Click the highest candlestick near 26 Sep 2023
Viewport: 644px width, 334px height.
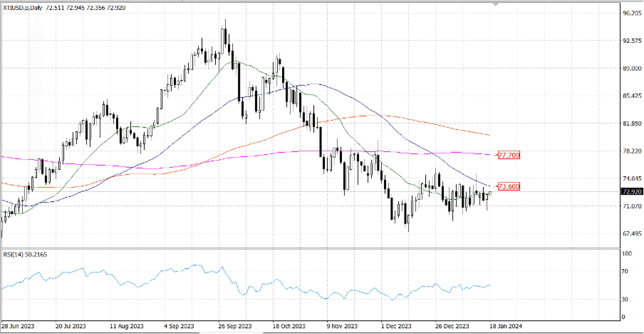point(226,36)
